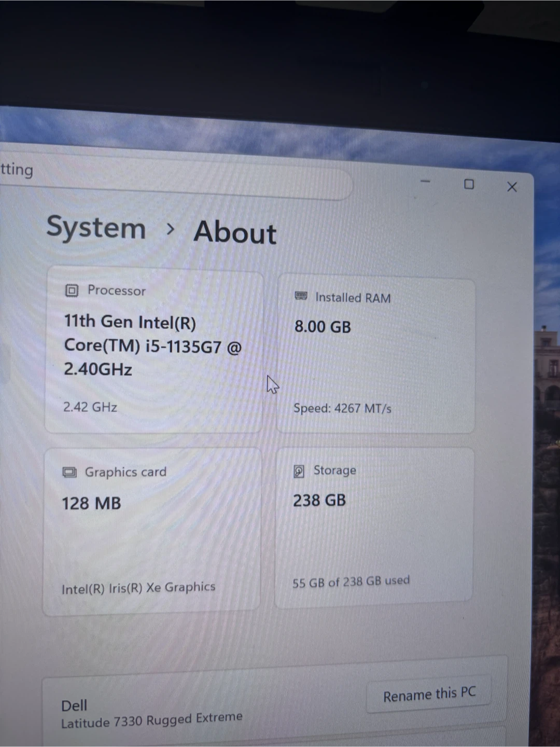
Task: Click the Graphics card icon
Action: tap(69, 472)
